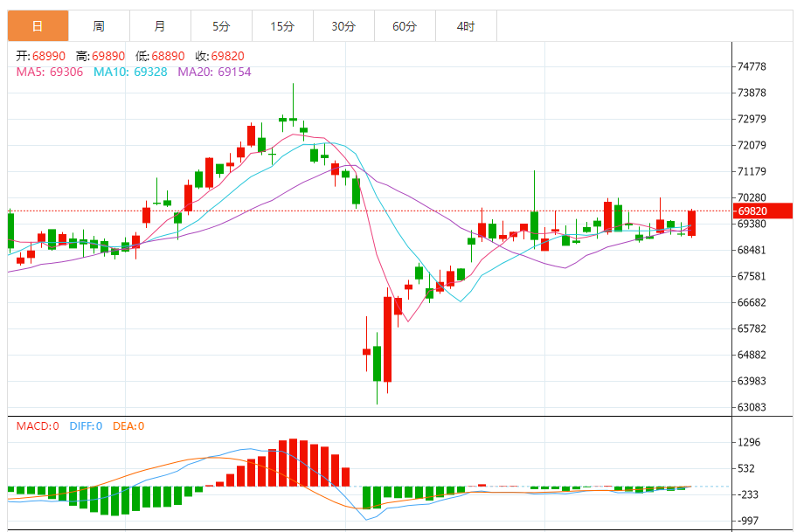Open the 15分 interval tab
Viewport: 797px width, 532px height.
[x=282, y=26]
